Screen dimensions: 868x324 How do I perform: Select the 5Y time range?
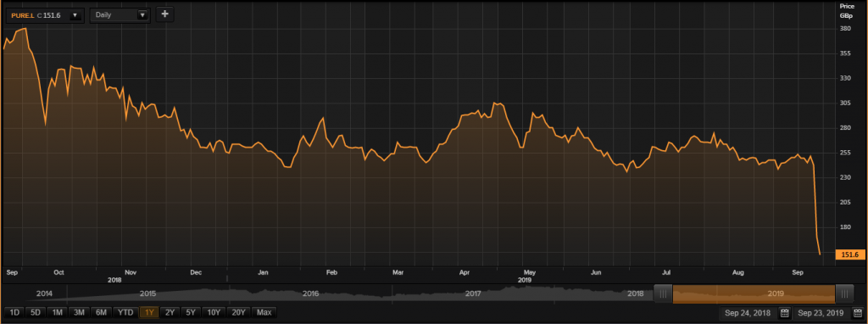(191, 313)
